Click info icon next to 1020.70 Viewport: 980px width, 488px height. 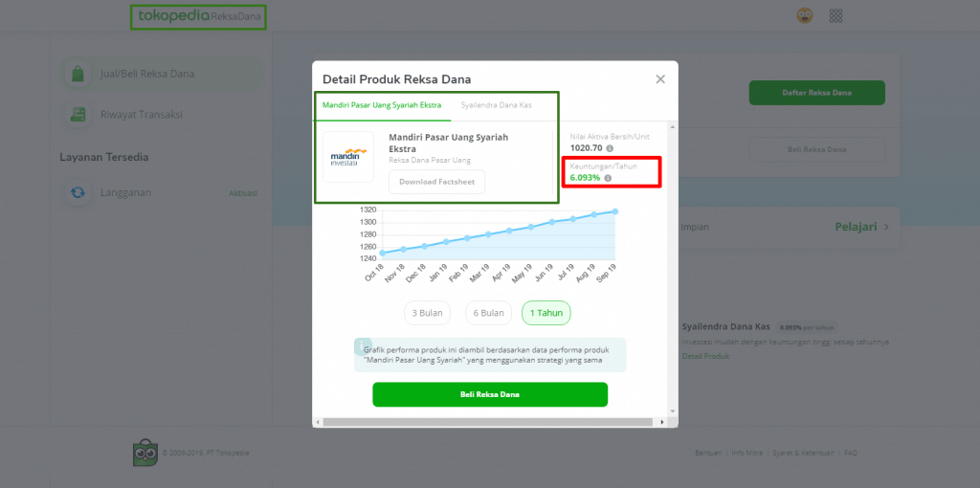click(x=610, y=148)
